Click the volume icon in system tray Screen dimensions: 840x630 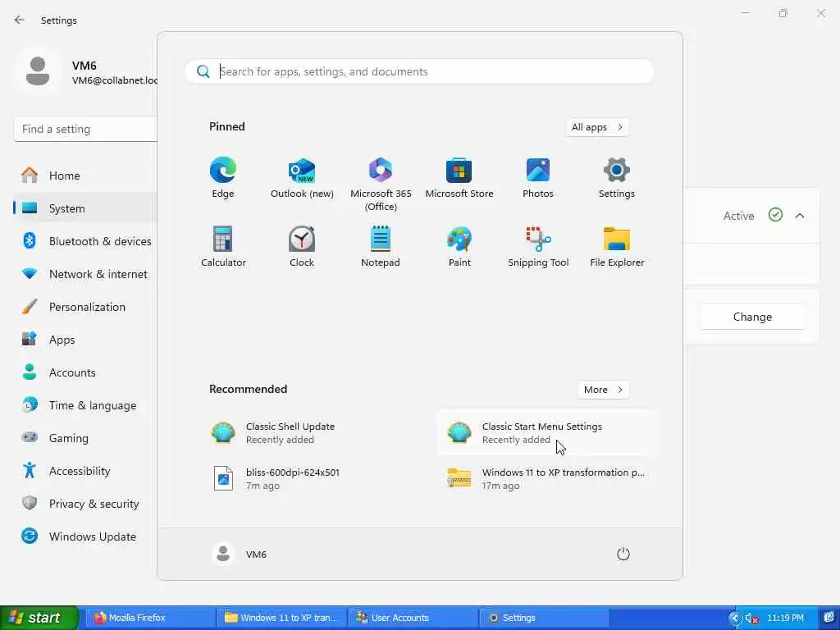point(751,619)
